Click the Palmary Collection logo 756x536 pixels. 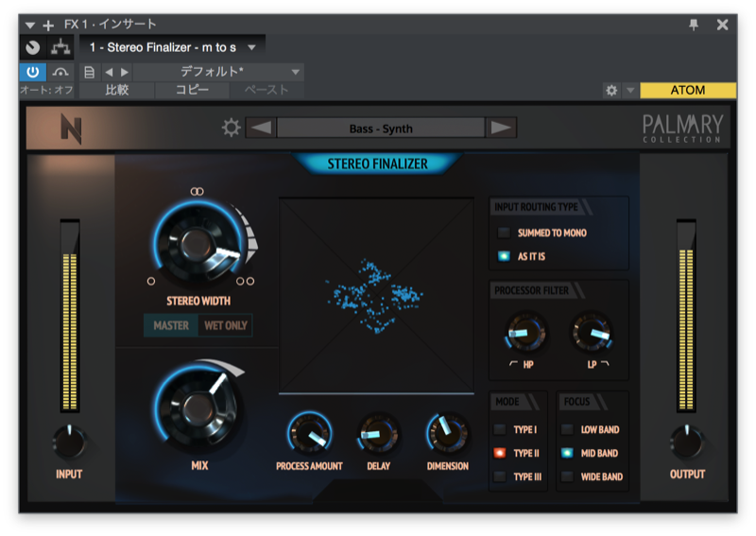(682, 129)
